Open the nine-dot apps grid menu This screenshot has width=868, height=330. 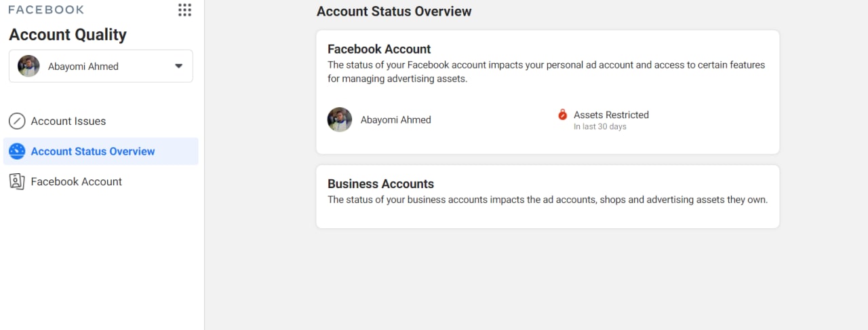(184, 10)
